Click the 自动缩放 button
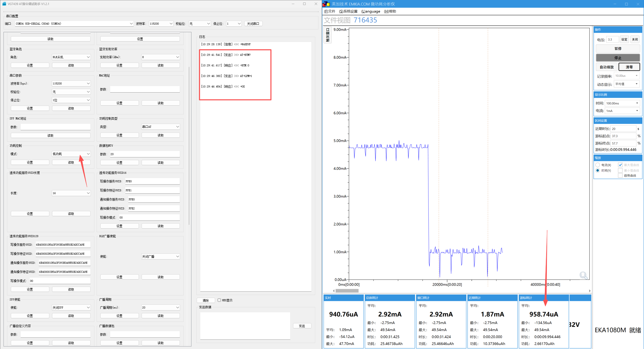 click(607, 67)
